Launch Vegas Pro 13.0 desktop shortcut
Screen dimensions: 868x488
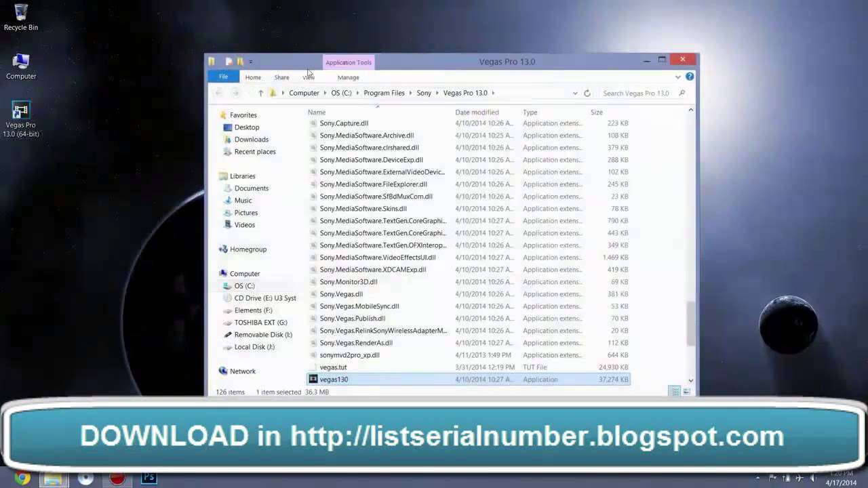[21, 119]
